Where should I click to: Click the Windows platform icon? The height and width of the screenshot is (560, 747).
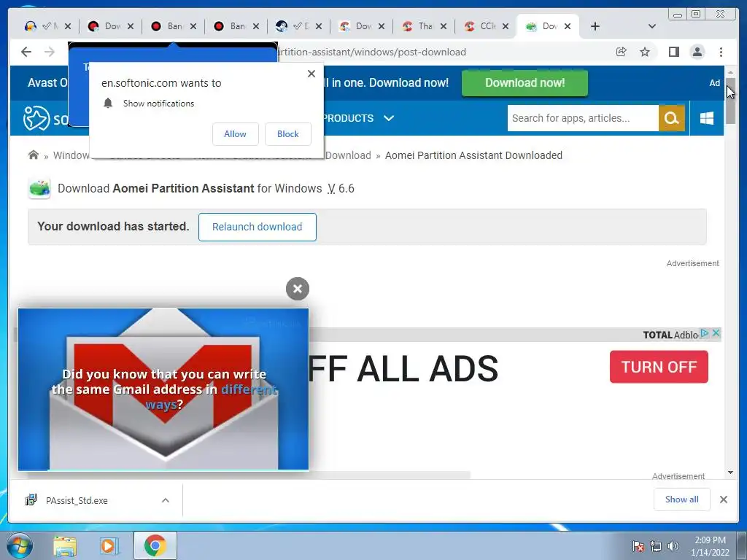(x=707, y=118)
